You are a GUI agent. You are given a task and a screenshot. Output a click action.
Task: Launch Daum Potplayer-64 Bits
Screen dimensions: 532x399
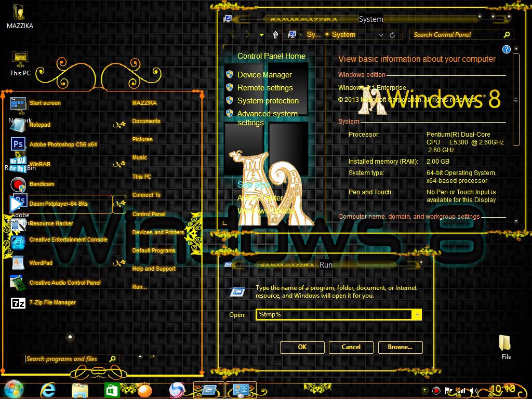[60, 204]
